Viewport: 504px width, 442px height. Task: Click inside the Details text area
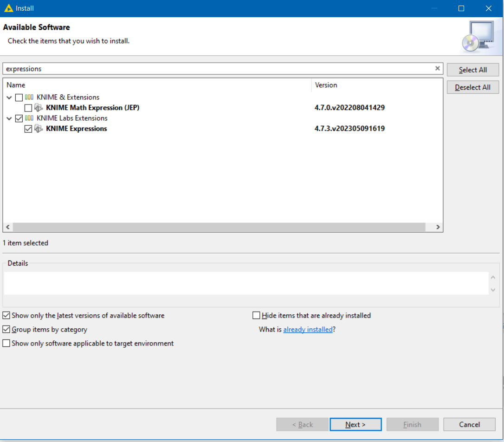pos(246,283)
